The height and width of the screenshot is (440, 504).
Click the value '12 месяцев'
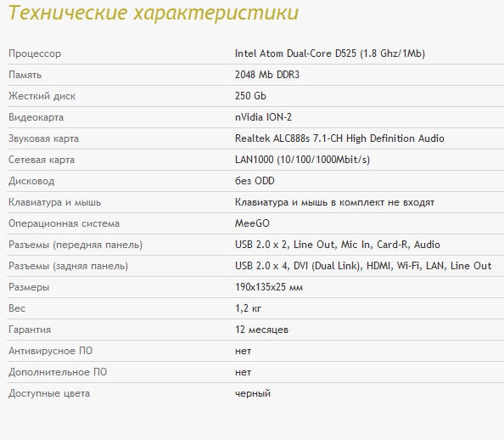pyautogui.click(x=261, y=330)
